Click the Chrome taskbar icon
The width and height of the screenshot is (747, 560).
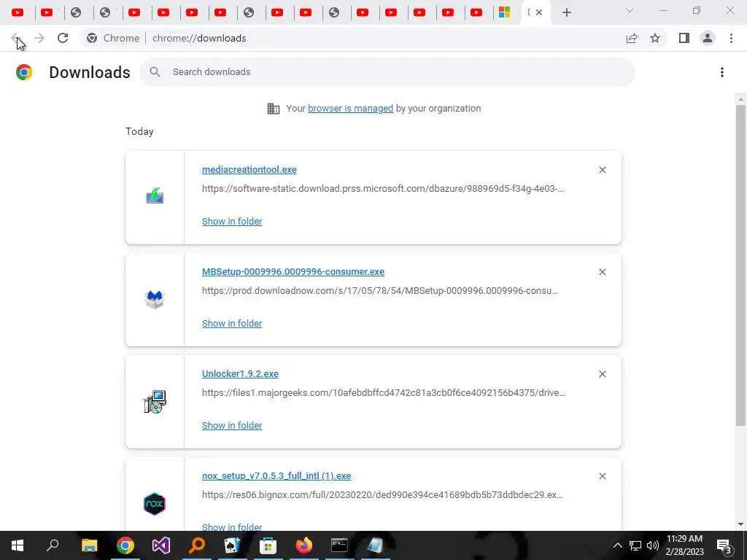[x=125, y=545]
